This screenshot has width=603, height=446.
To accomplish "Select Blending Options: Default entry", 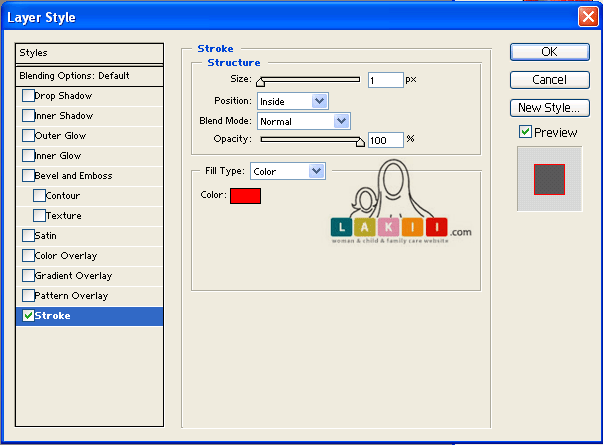I will (x=89, y=76).
